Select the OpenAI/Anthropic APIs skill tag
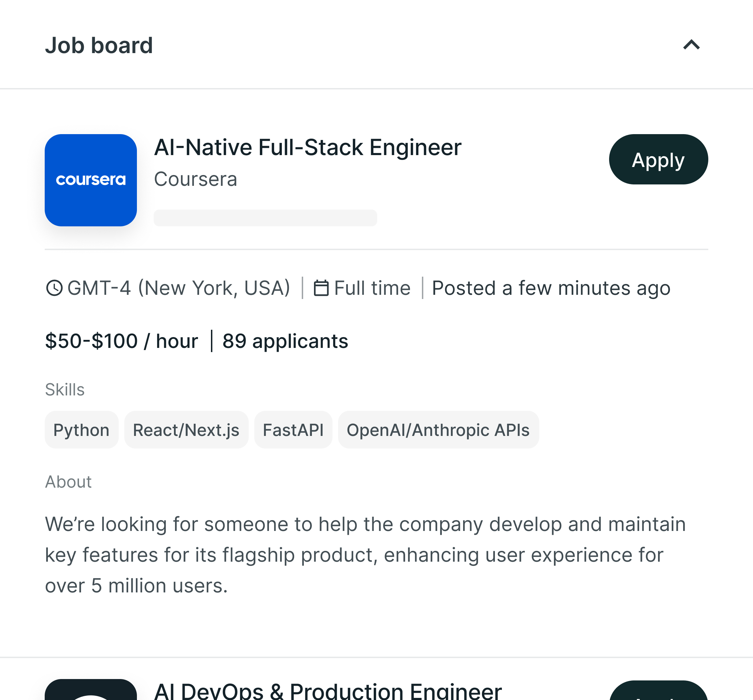This screenshot has width=753, height=700. coord(438,430)
